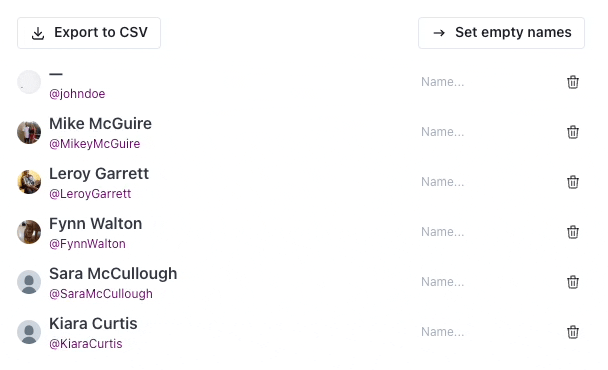Delete the johndoe entry with trash icon

click(x=573, y=82)
